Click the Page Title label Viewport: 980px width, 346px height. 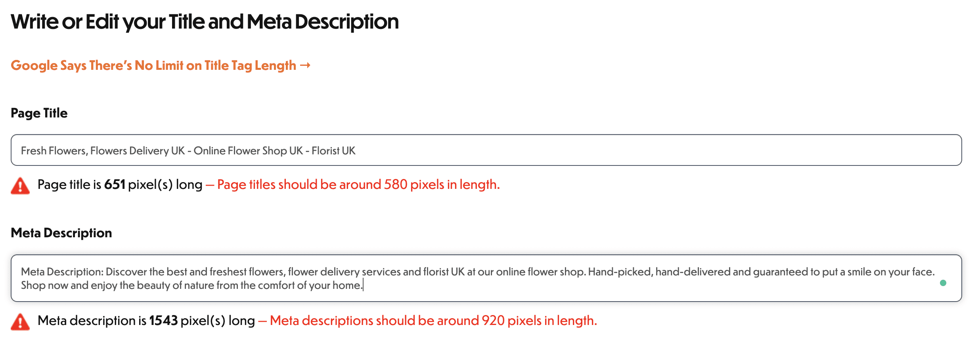point(39,113)
